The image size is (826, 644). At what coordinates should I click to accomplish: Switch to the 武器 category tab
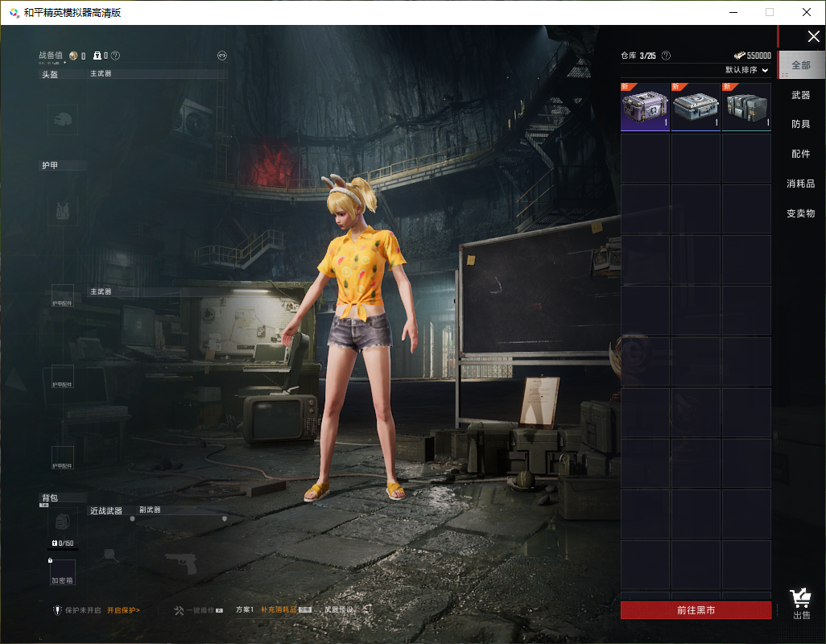[801, 95]
